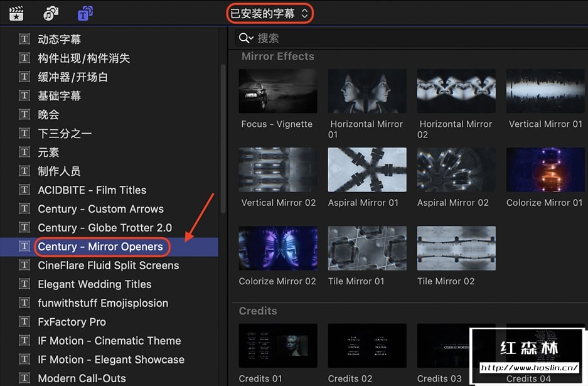Screen dimensions: 588x386
Task: Select the Credits 01 thumbnail
Action: point(278,345)
